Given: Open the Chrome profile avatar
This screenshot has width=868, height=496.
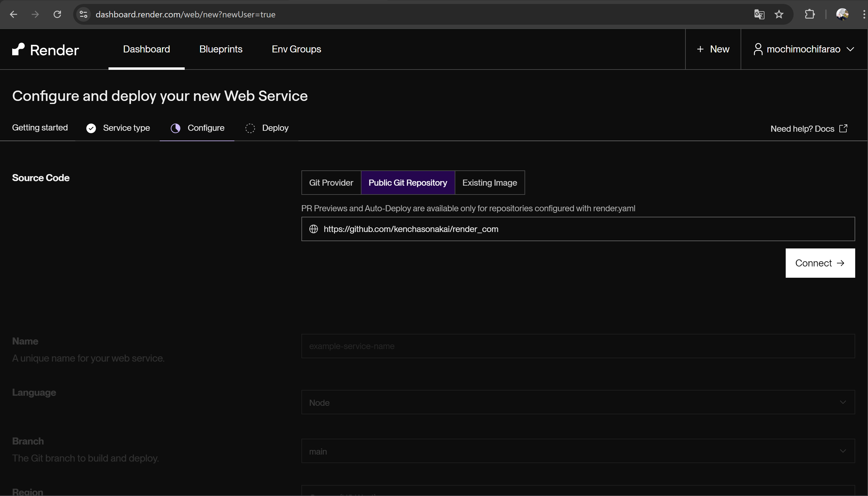Looking at the screenshot, I should (842, 14).
